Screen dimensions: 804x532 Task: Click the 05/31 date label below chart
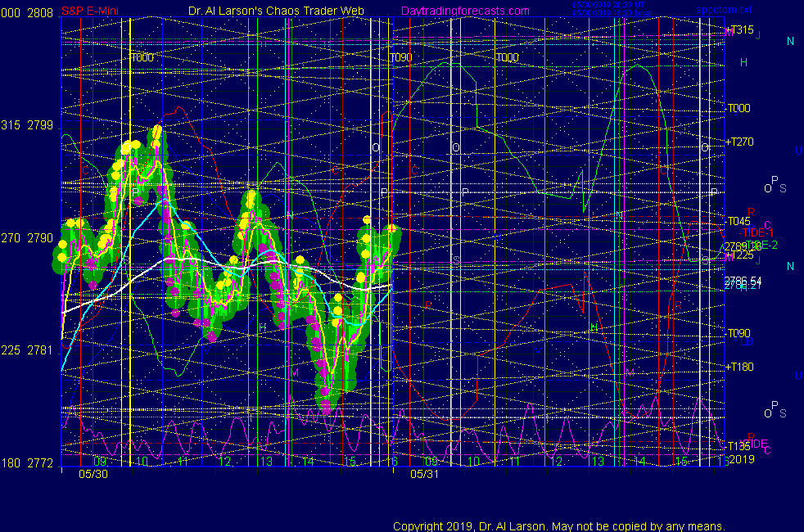(x=425, y=474)
